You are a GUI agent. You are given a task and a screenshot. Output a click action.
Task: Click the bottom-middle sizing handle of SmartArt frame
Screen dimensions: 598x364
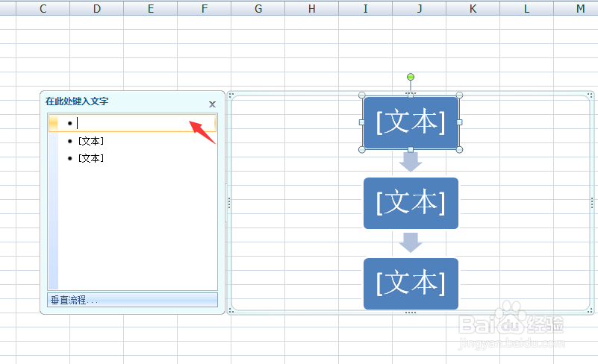411,313
